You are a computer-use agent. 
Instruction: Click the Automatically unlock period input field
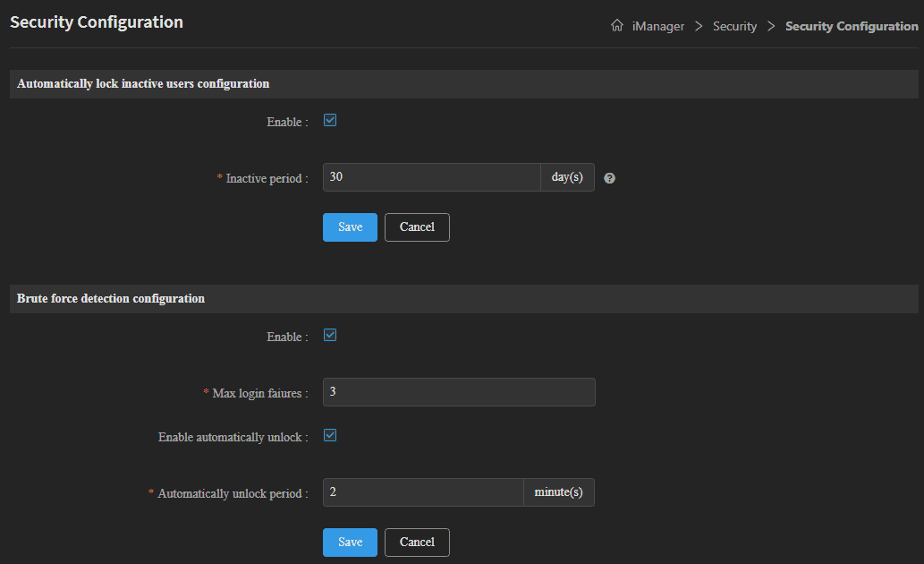(423, 492)
